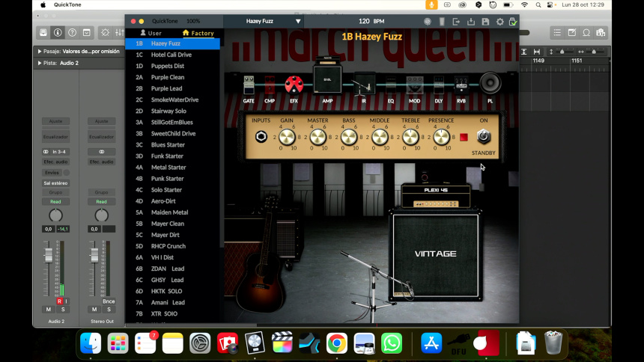Expand the Pasaje disclosure triangle
This screenshot has height=362, width=644.
click(40, 52)
